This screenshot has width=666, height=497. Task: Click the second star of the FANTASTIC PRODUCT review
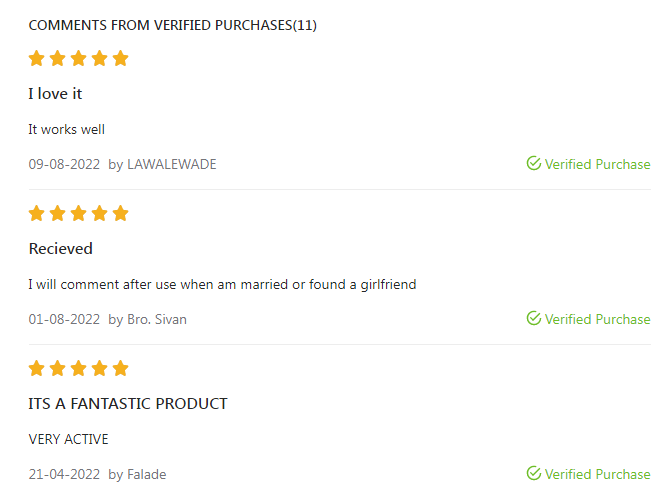58,368
